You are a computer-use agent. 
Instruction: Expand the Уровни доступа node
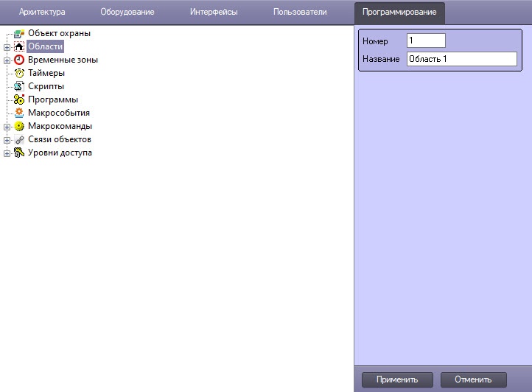click(x=7, y=153)
